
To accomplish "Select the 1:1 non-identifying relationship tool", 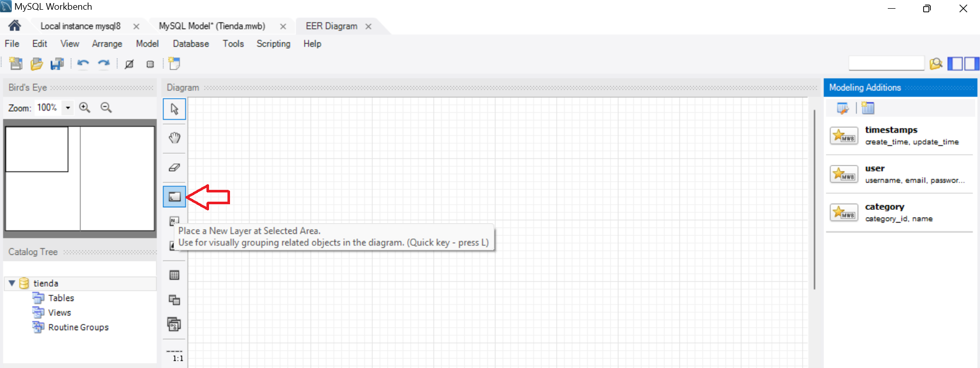I will click(175, 356).
